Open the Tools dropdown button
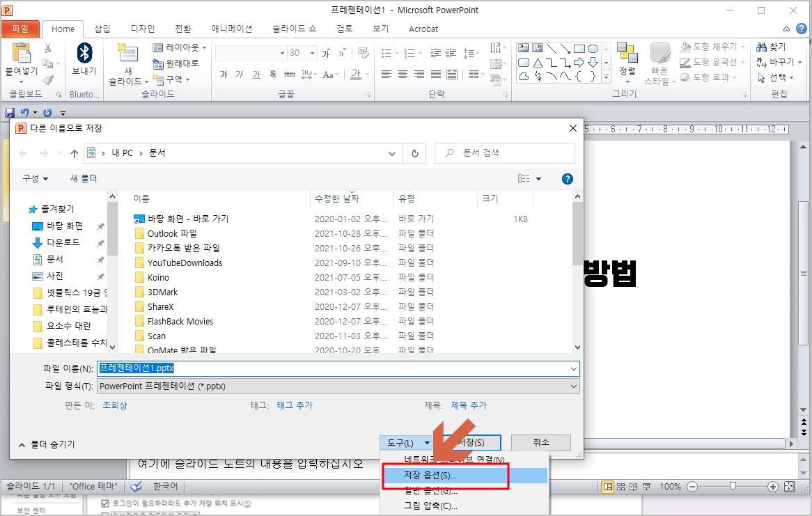This screenshot has width=812, height=516. pos(406,443)
